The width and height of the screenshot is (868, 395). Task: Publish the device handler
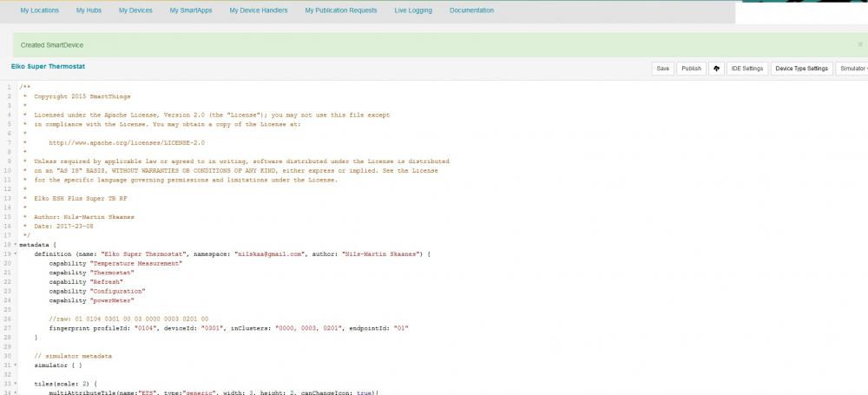point(691,68)
